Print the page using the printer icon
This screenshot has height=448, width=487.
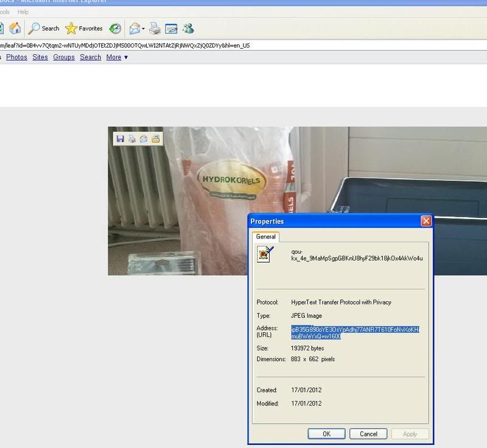(x=155, y=28)
